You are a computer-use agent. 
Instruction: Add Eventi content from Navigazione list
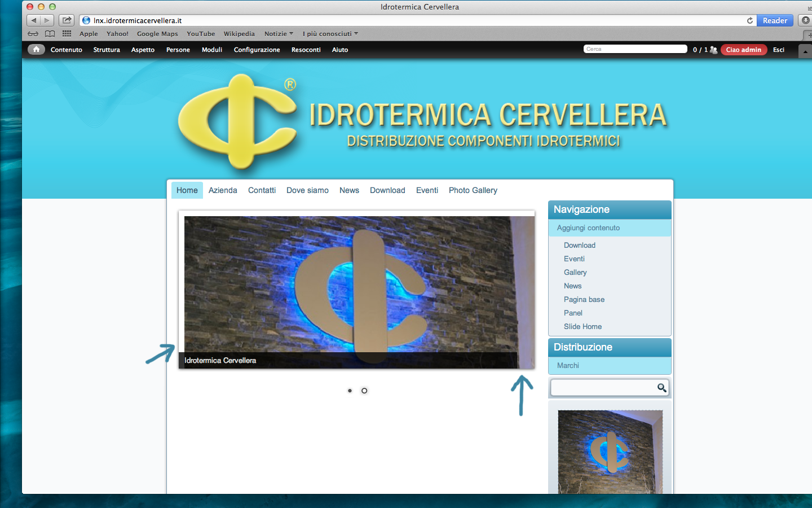(574, 259)
